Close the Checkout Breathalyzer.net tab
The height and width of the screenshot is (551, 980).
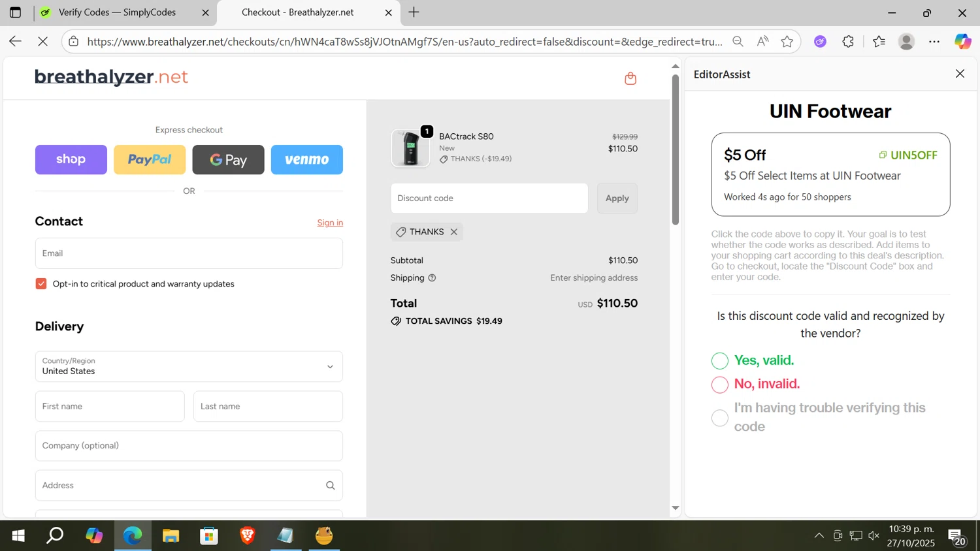(x=389, y=12)
